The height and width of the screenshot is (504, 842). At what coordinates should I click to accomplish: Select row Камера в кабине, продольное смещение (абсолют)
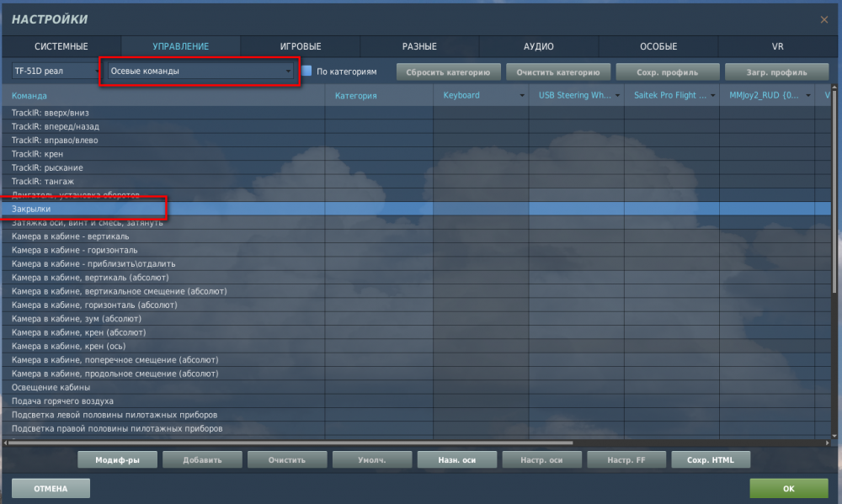[x=417, y=374]
